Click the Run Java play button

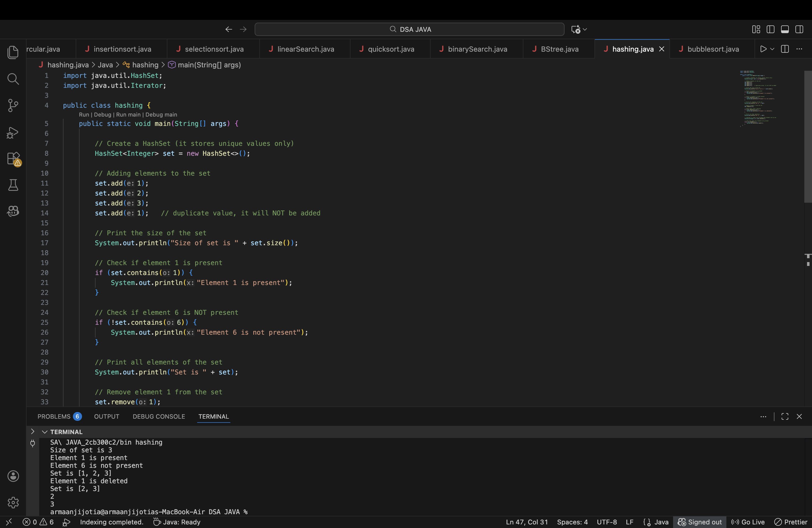763,49
